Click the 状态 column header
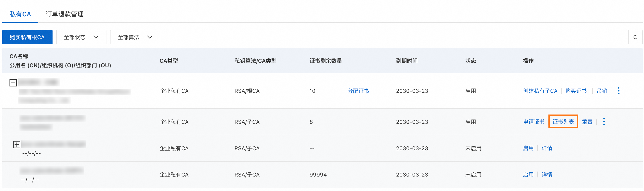The height and width of the screenshot is (191, 644). 471,61
